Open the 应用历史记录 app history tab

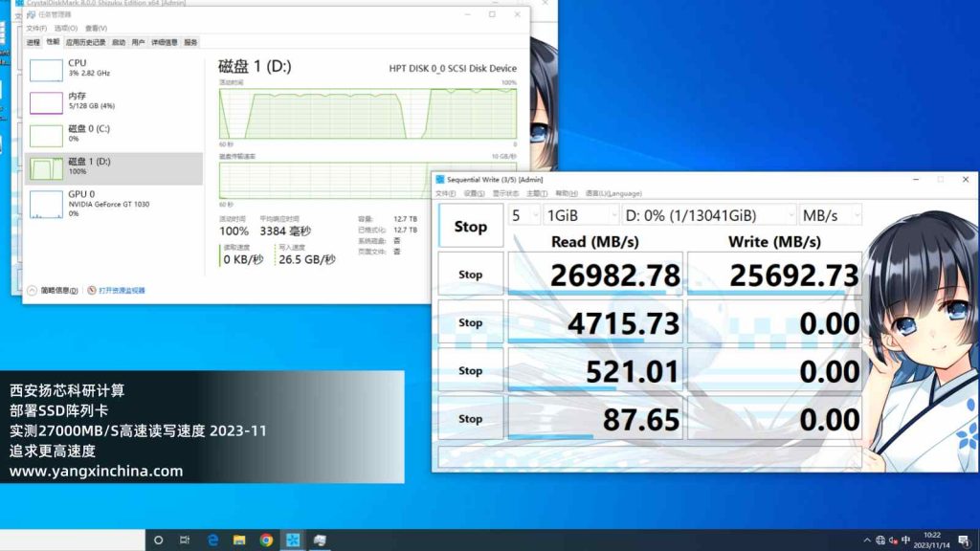[85, 42]
